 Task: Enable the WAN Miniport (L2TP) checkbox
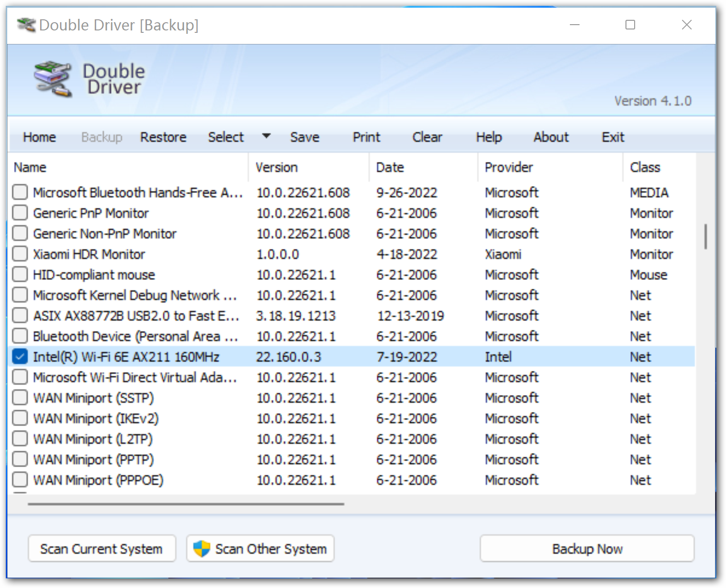[20, 439]
